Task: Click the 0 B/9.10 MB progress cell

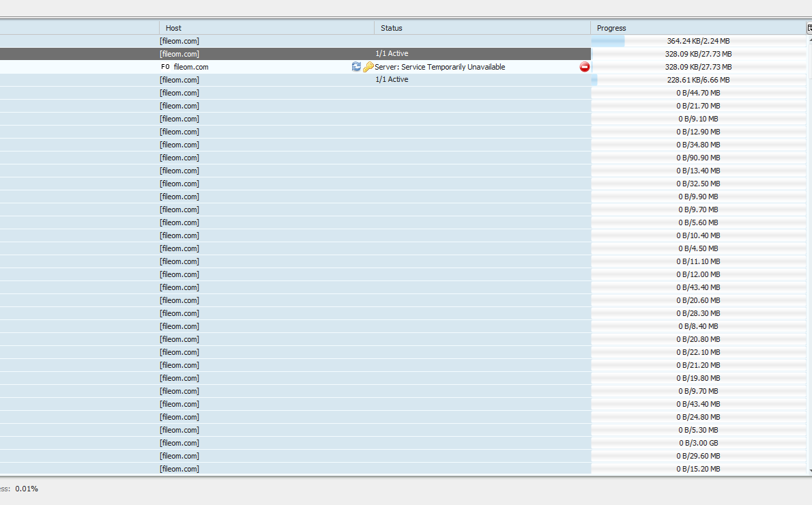Action: [699, 119]
